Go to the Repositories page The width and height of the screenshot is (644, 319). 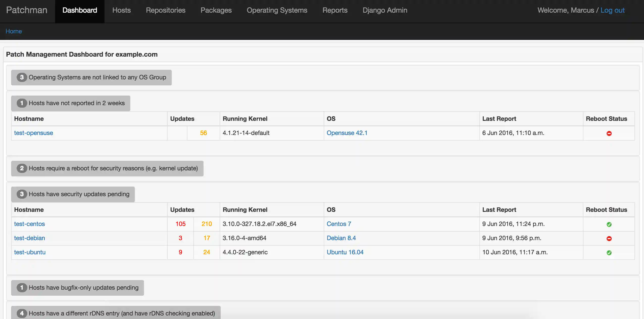point(165,10)
